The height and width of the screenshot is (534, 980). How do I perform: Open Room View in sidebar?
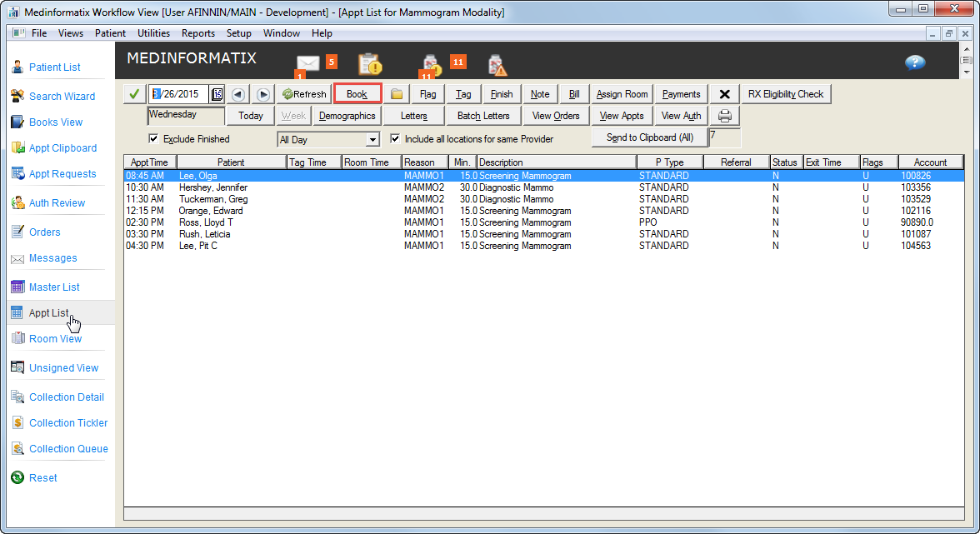(55, 338)
